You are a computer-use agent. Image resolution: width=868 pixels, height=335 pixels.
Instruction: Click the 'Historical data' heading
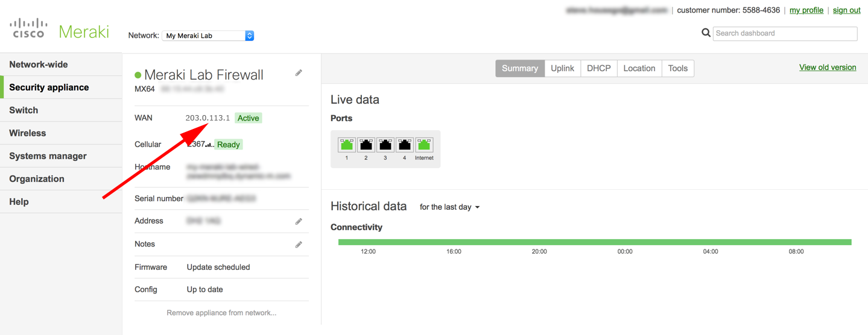(369, 206)
